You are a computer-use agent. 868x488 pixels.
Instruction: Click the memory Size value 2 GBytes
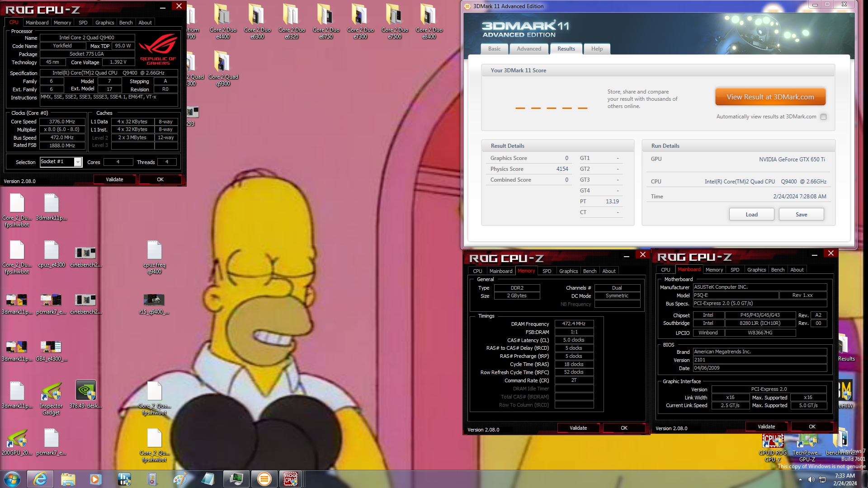click(x=517, y=296)
